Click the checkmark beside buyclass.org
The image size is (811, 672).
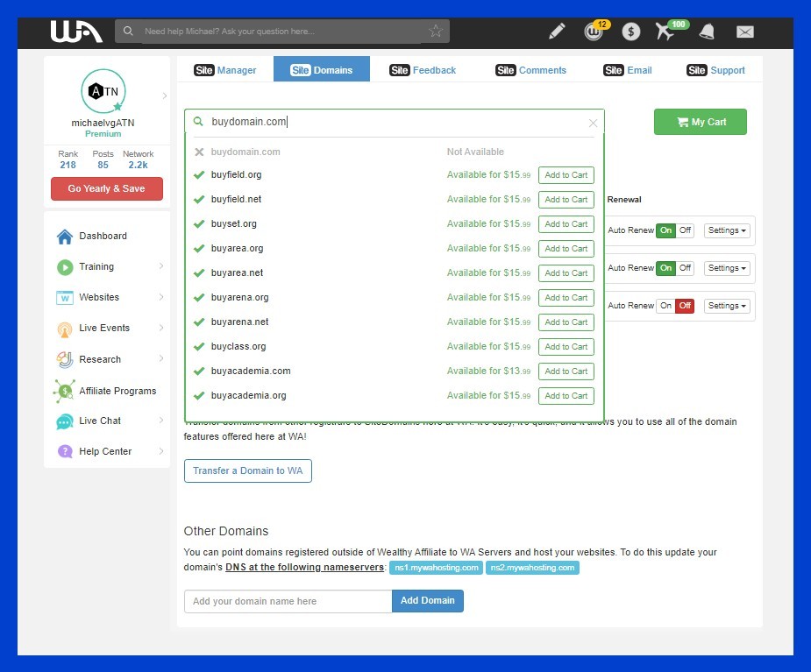(x=199, y=346)
